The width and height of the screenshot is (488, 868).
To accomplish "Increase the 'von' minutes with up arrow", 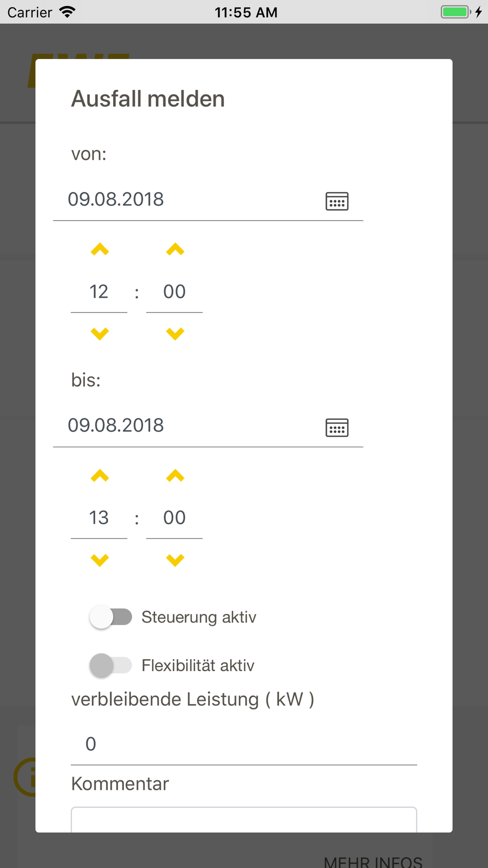I will coord(175,250).
